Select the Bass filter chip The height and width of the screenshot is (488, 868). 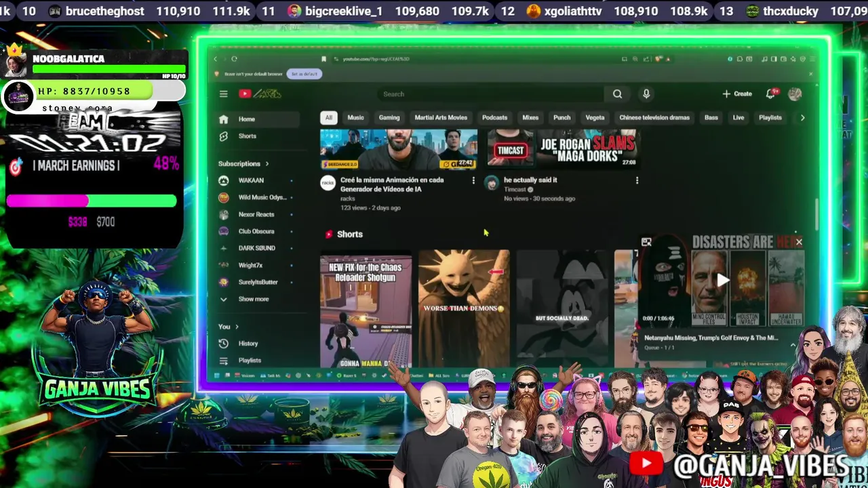coord(711,118)
